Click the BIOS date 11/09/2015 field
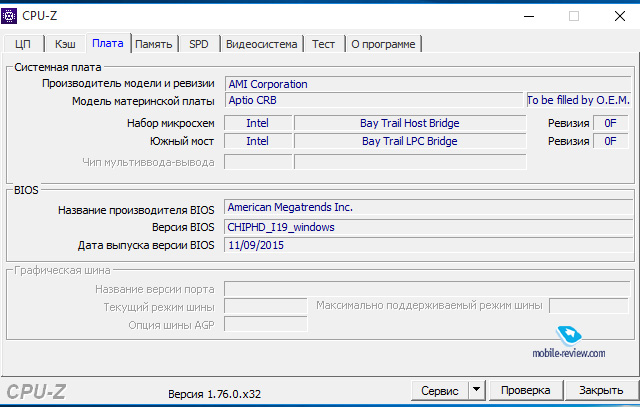640x407 pixels. pyautogui.click(x=429, y=245)
